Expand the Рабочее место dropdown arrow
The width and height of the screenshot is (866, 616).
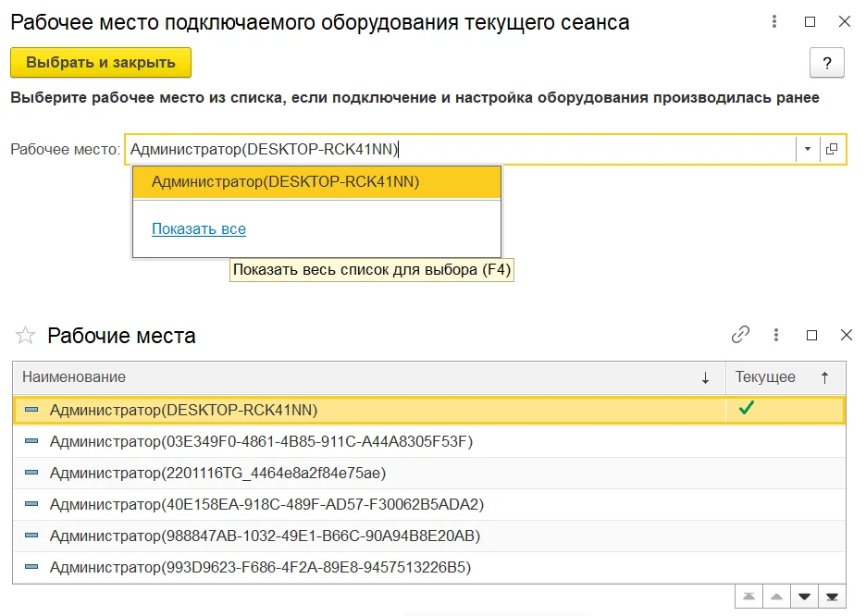click(x=808, y=149)
